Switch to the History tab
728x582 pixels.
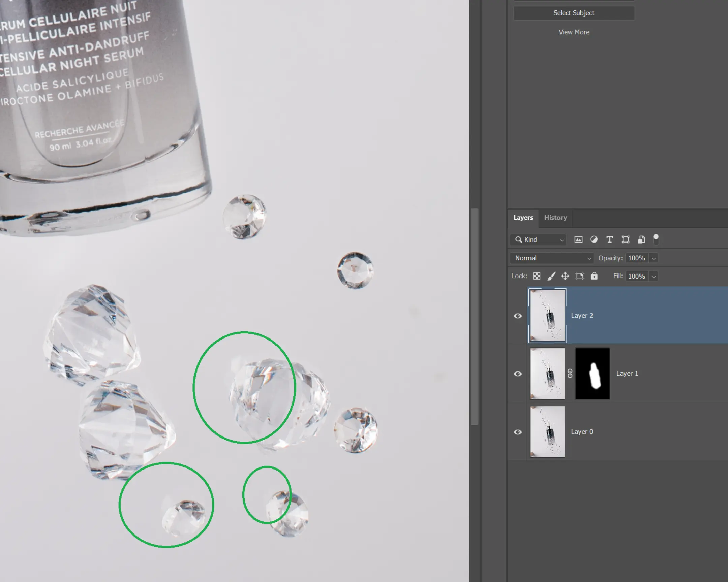pos(555,217)
